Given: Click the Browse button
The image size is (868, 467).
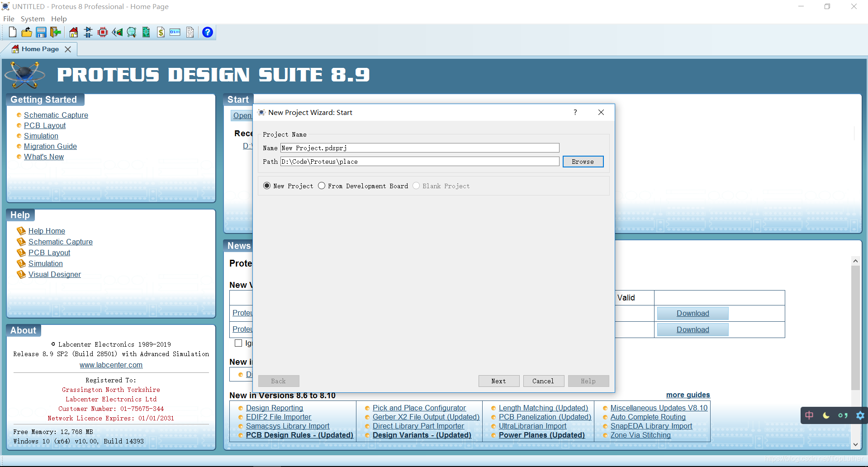Looking at the screenshot, I should (x=583, y=162).
